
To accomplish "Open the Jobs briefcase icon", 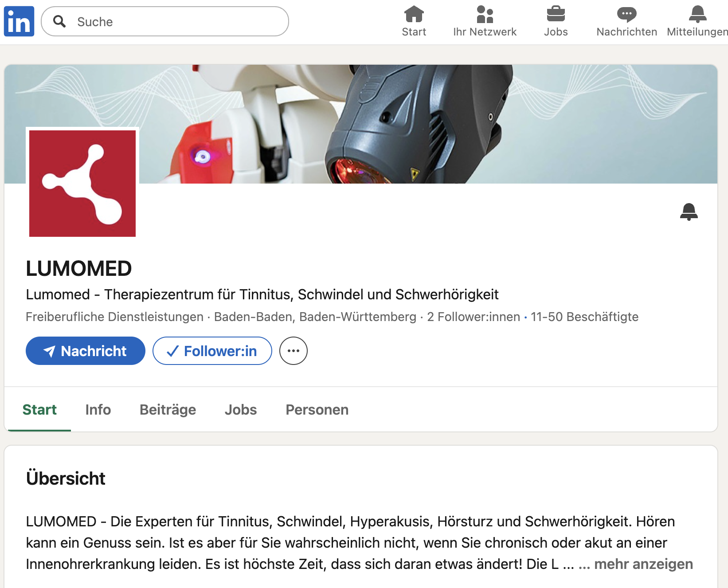I will [556, 15].
